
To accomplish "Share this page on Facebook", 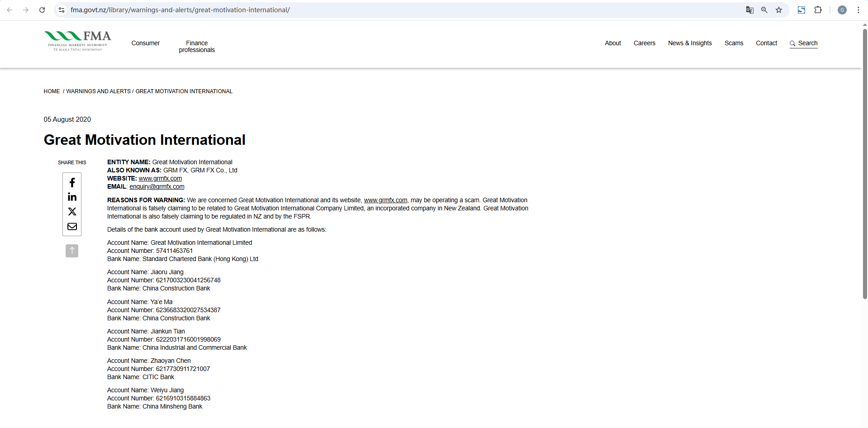I will 72,183.
